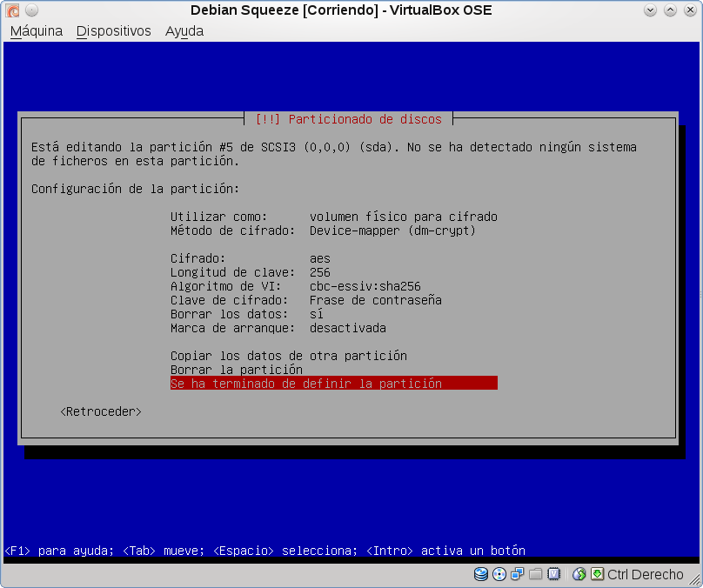
Task: Select the Retroceder button
Action: point(101,411)
